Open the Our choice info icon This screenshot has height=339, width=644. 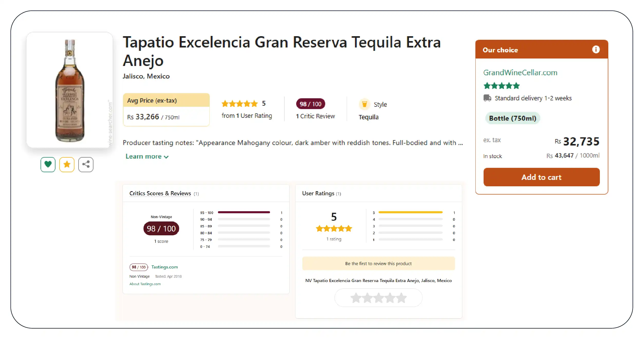click(596, 50)
